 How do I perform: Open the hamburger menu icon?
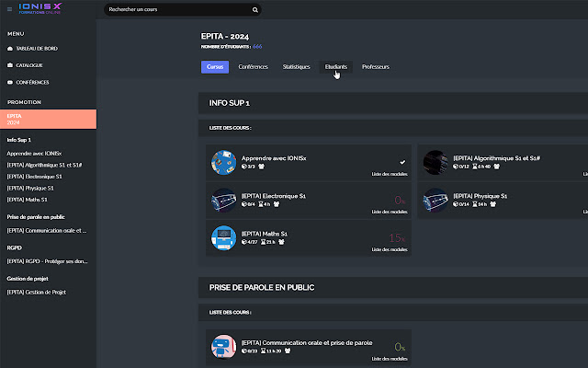pyautogui.click(x=9, y=9)
